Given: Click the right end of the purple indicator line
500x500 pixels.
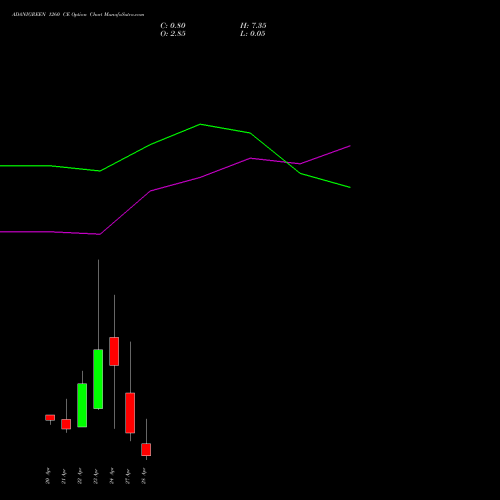Looking at the screenshot, I should coord(350,146).
